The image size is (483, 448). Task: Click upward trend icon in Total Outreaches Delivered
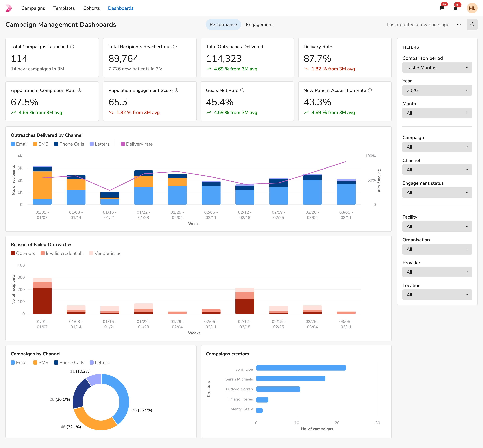208,69
